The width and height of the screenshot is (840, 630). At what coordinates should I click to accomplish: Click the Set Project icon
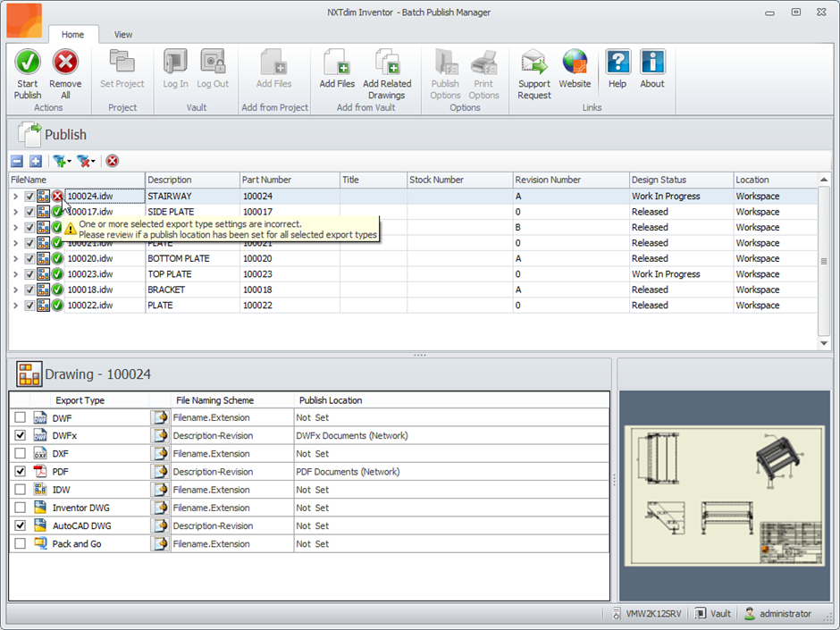(122, 63)
